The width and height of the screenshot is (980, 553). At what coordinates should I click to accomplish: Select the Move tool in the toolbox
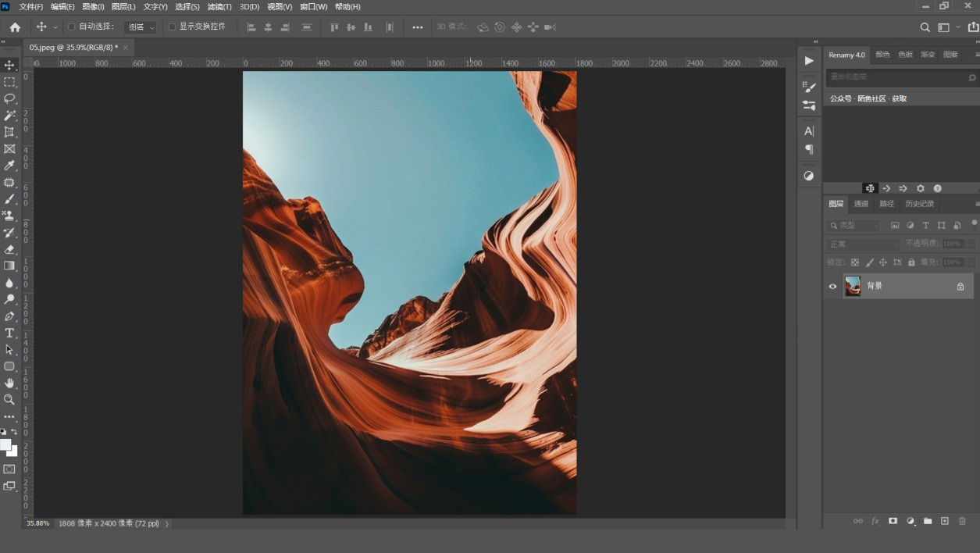click(x=9, y=65)
